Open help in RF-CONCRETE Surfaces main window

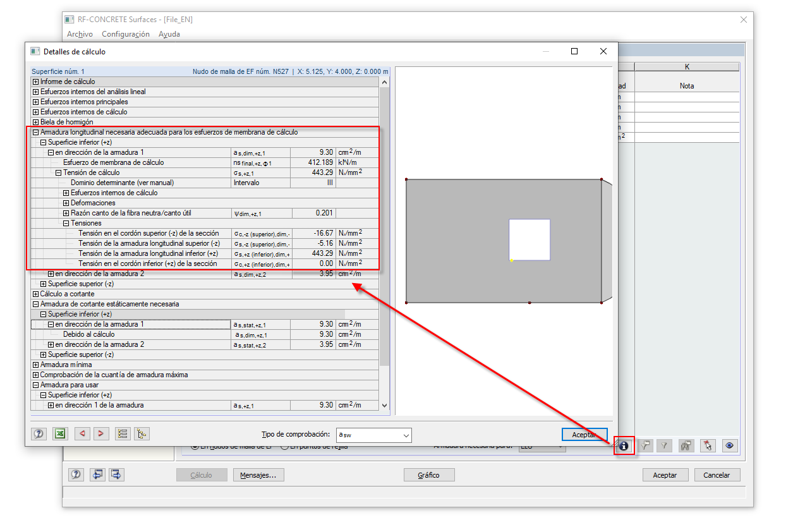76,475
